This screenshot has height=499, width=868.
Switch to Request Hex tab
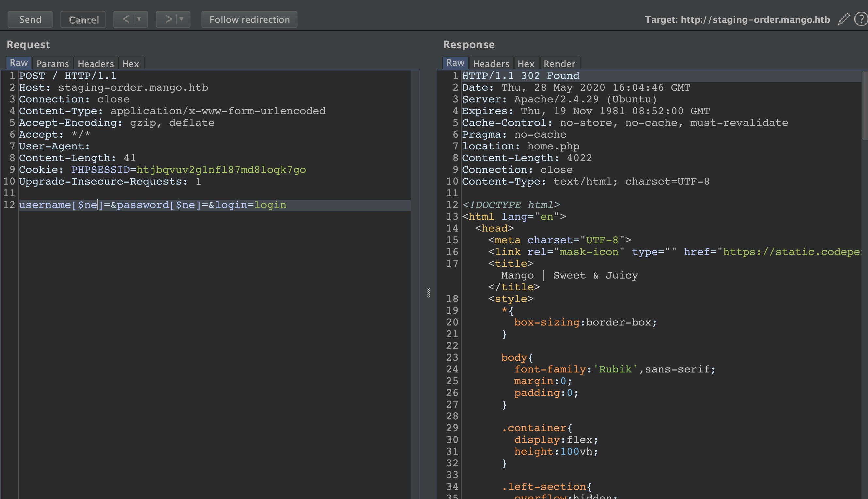[x=131, y=64]
